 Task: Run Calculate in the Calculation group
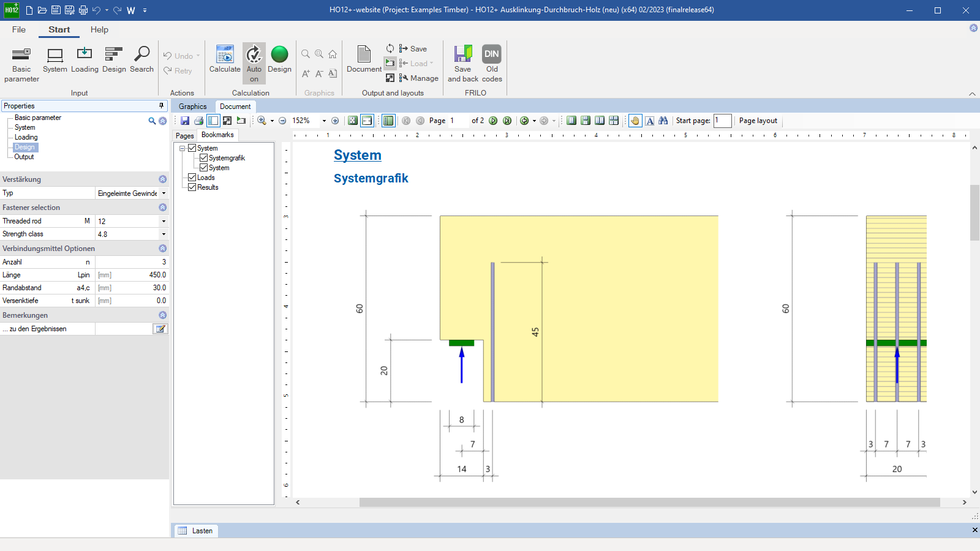click(225, 60)
